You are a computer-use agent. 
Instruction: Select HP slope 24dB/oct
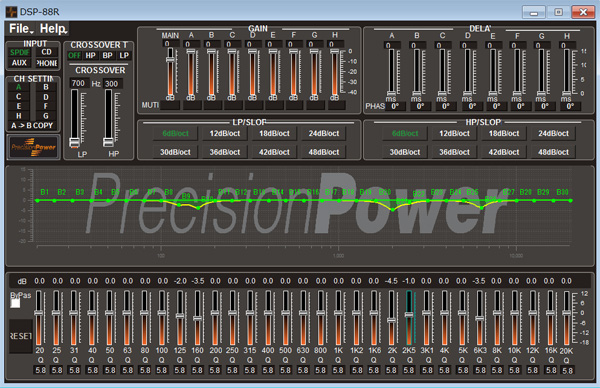pyautogui.click(x=553, y=134)
